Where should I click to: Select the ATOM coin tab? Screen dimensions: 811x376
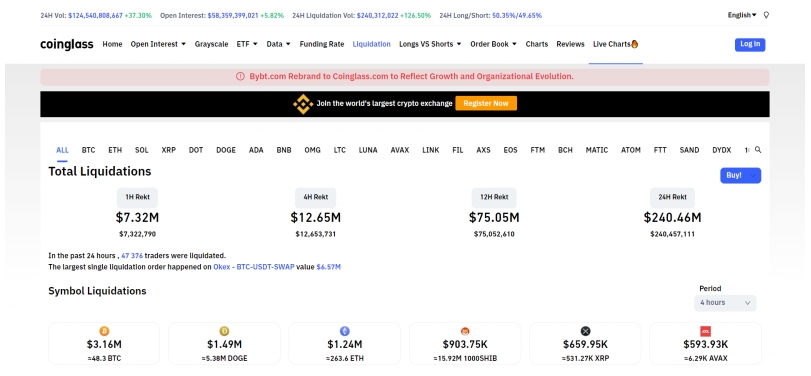coord(631,150)
